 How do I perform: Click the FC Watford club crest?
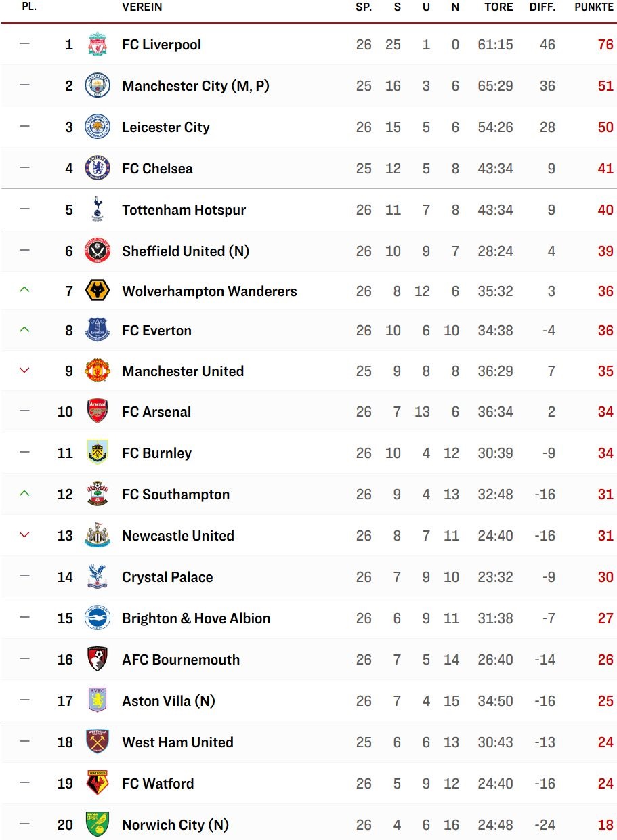pos(98,783)
